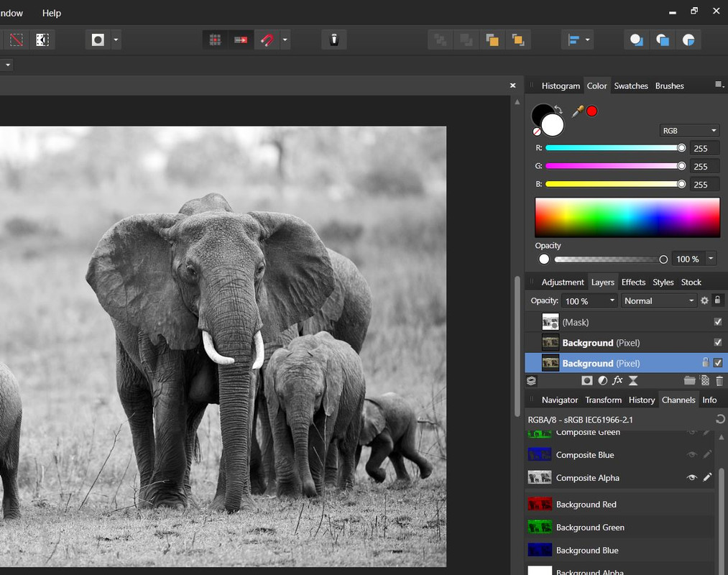Viewport: 728px width, 575px height.
Task: Expand the Quick Mask options arrow
Action: click(x=116, y=40)
